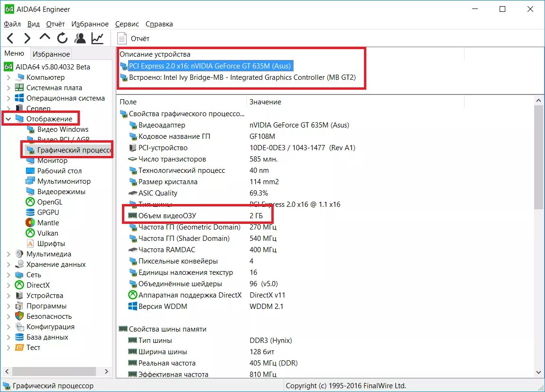Image resolution: width=545 pixels, height=392 pixels.
Task: Click the Хранение данных disk icon
Action: click(19, 264)
